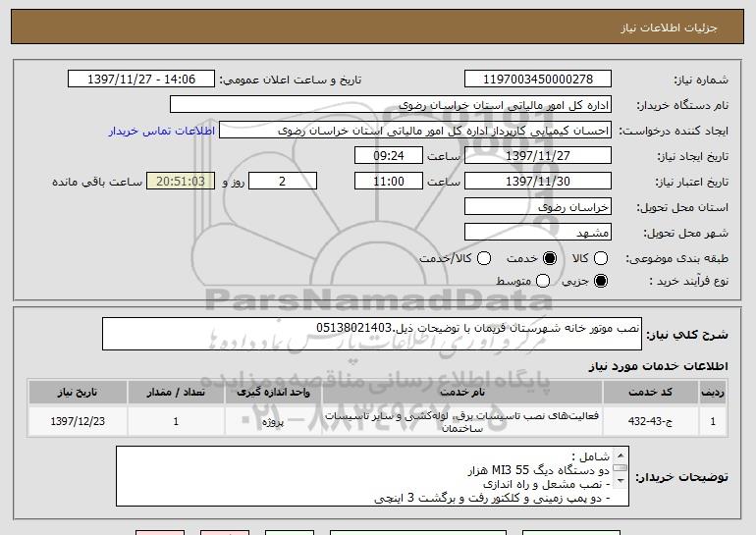Click the شماره نیاز field 1197003450000278
Viewport: 756px width, 535px height.
point(538,79)
